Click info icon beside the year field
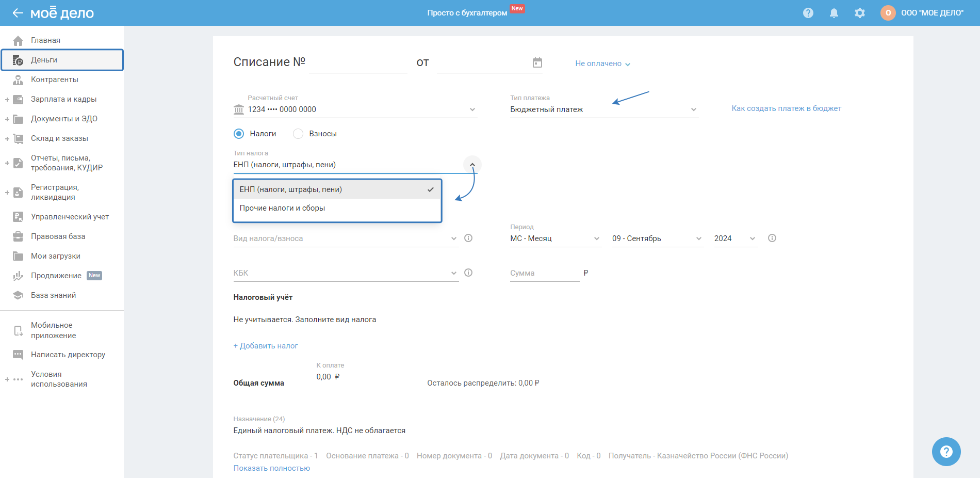 coord(772,238)
